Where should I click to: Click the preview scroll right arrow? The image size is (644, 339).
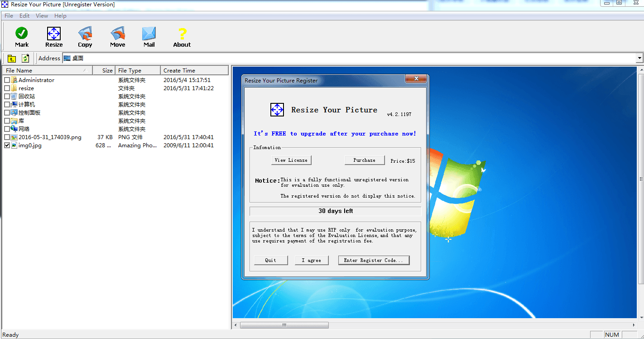click(x=634, y=325)
